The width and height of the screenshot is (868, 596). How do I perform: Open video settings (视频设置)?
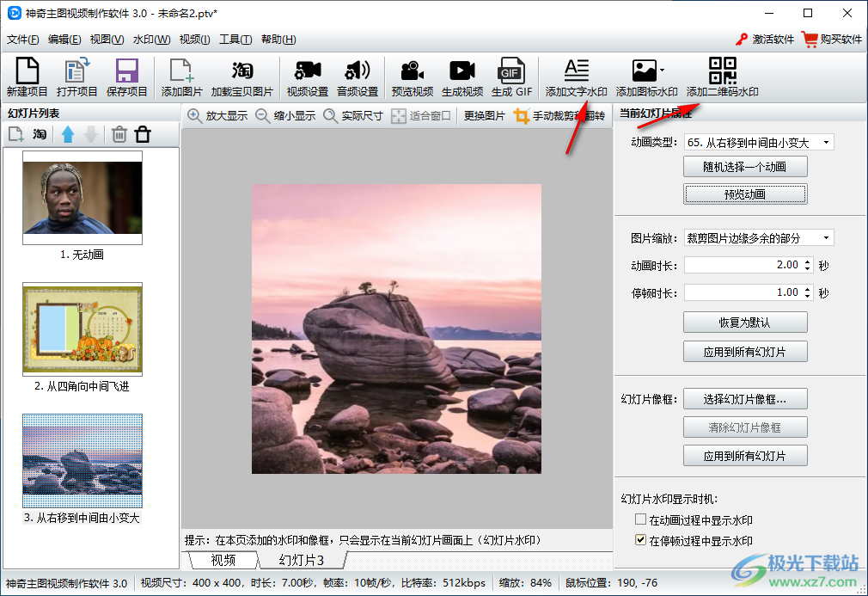(x=307, y=77)
